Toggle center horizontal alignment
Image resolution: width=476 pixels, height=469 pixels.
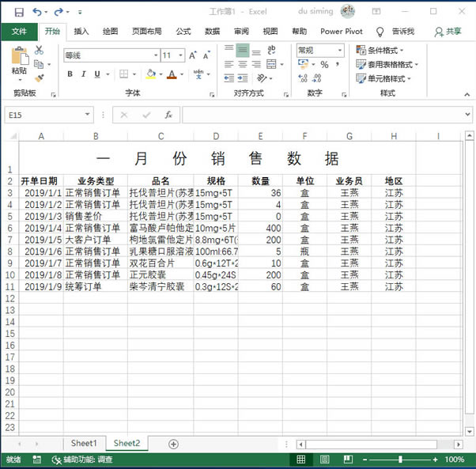243,64
